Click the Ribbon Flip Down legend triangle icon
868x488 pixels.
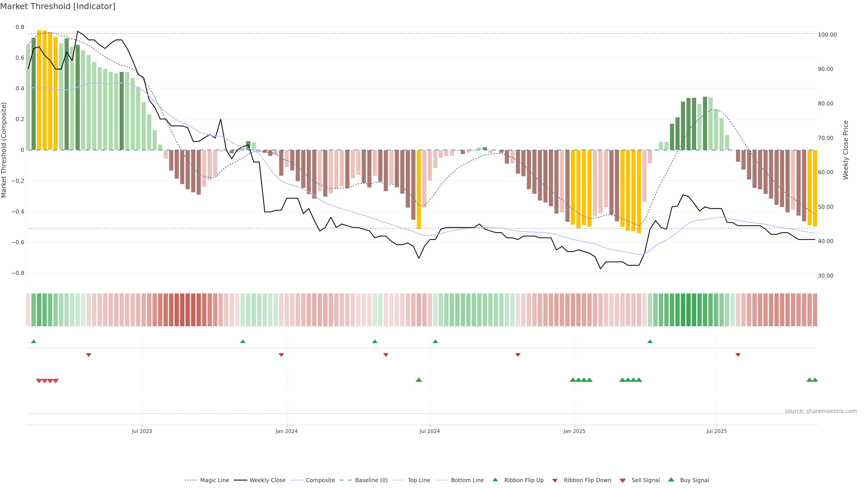tap(555, 481)
